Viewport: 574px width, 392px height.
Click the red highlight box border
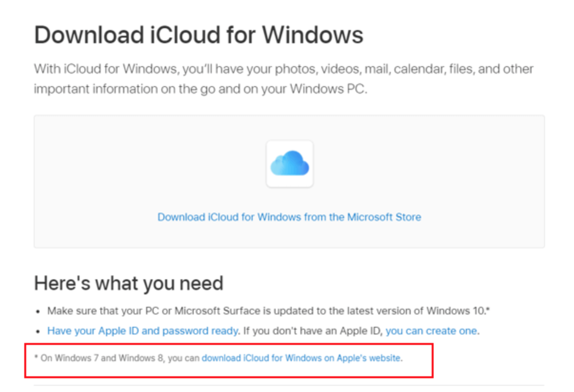432,362
